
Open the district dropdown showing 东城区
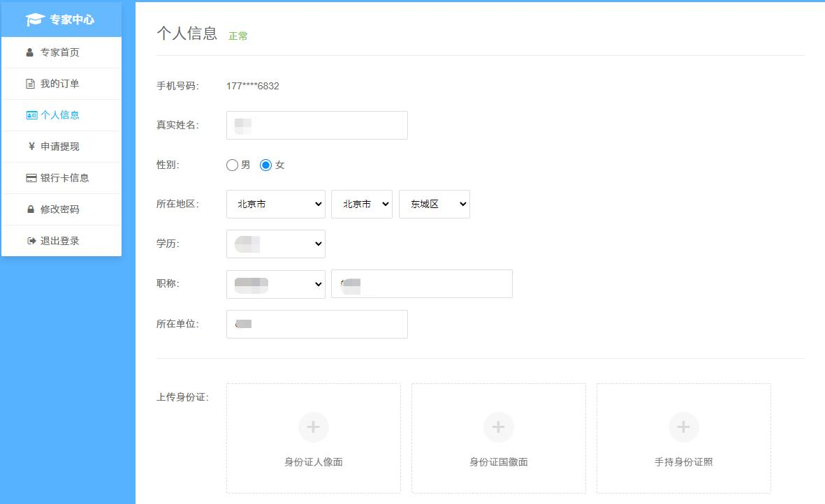point(434,204)
